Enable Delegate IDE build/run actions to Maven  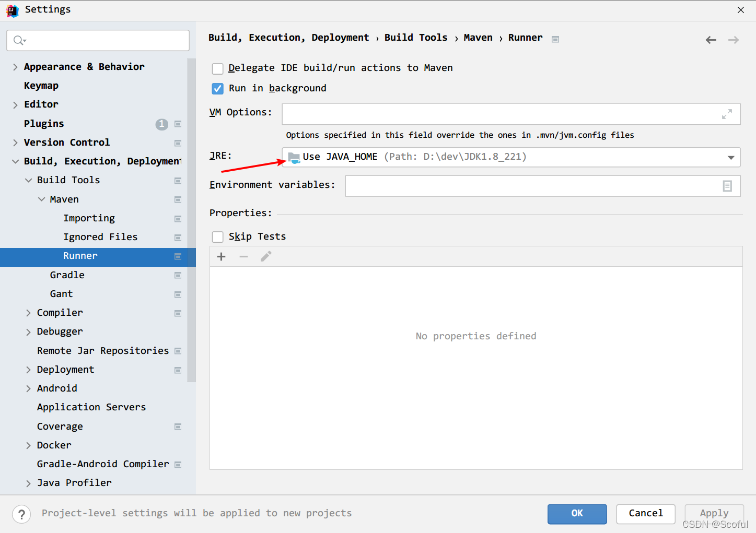[x=218, y=68]
